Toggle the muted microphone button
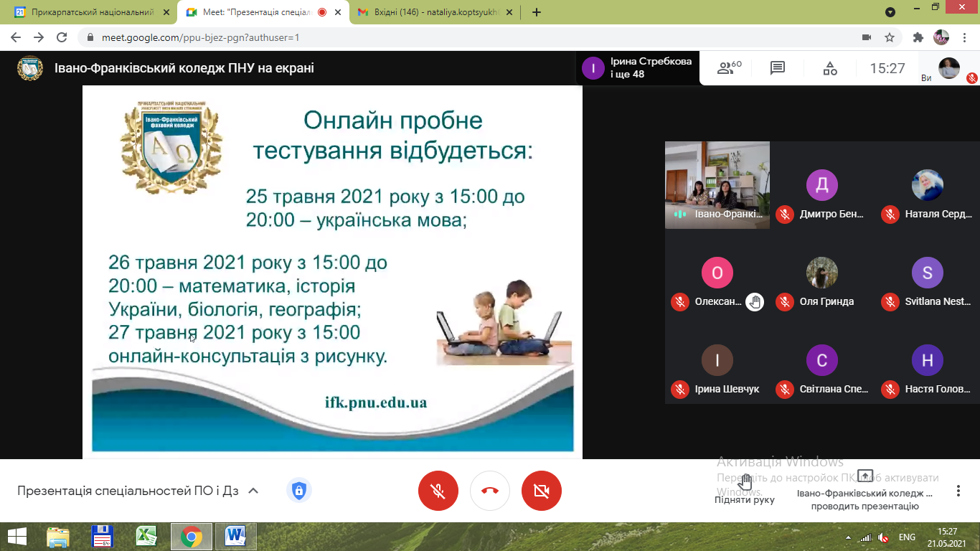 [x=438, y=491]
